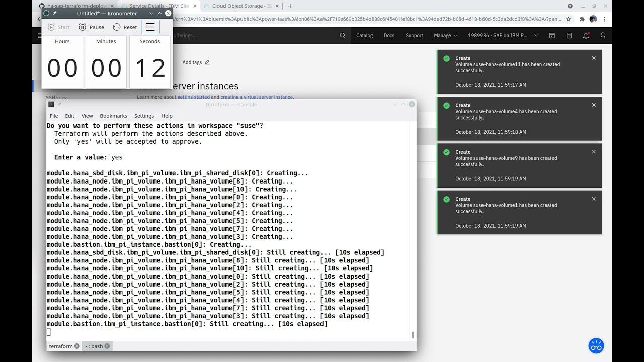Viewport: 644px width, 362px height.
Task: Dismiss the suse-hana-volume9 notification
Action: (594, 151)
